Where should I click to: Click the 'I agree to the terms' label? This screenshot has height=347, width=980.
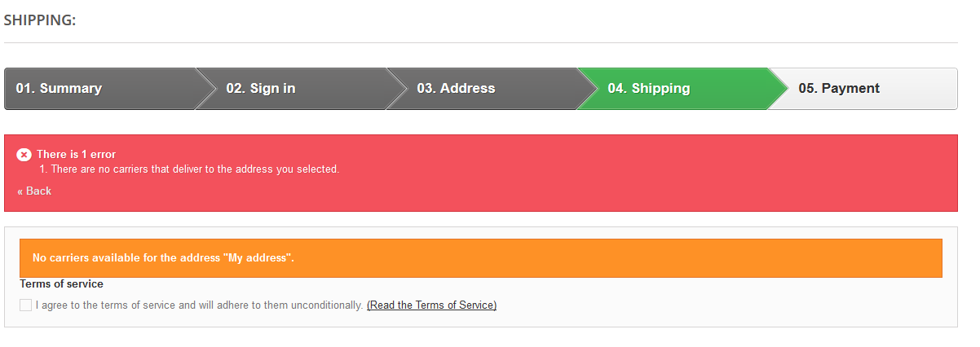coord(199,305)
